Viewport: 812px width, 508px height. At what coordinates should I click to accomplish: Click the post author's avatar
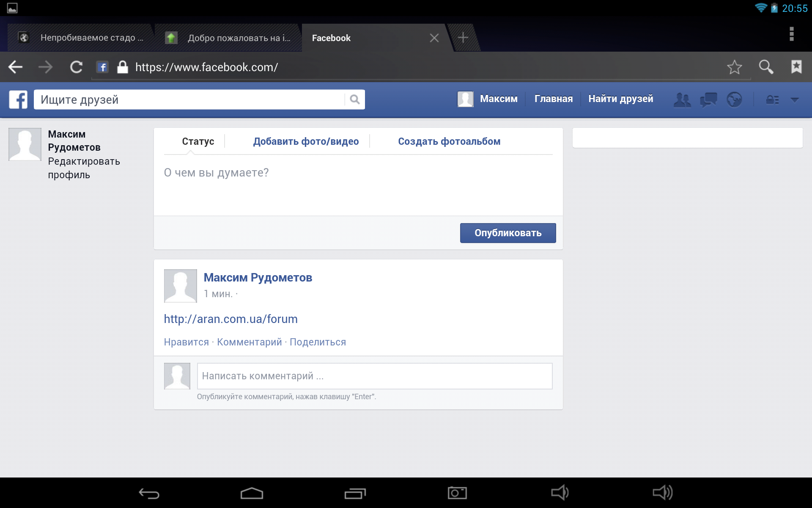click(x=181, y=286)
